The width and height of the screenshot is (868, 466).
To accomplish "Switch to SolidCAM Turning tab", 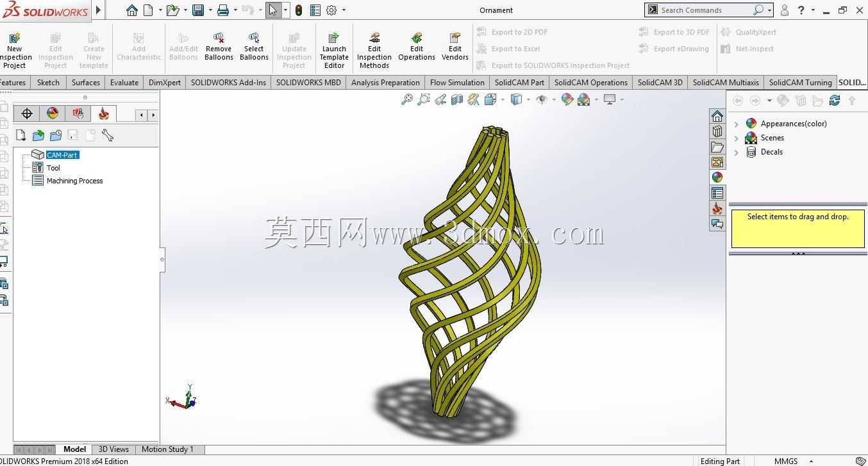I will 800,82.
